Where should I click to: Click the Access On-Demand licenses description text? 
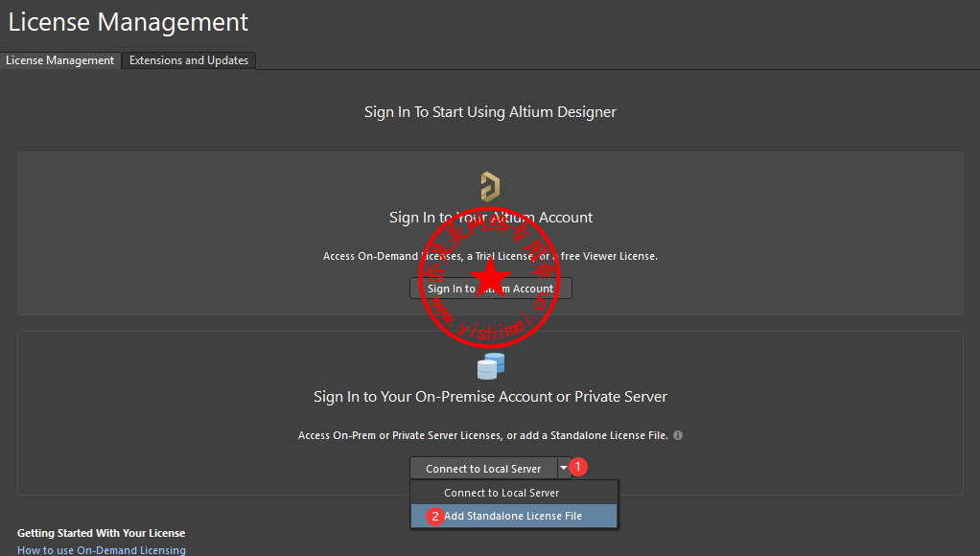tap(490, 256)
